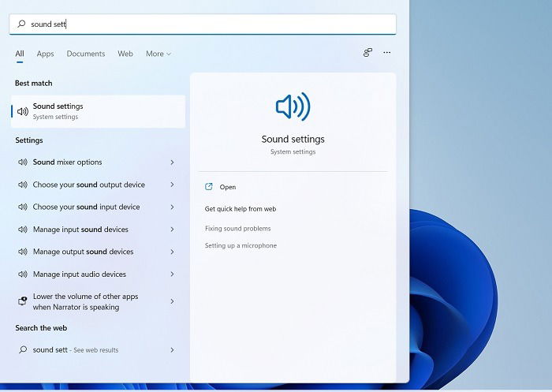Expand Choose your sound output device arrow
This screenshot has width=552, height=392.
(172, 185)
